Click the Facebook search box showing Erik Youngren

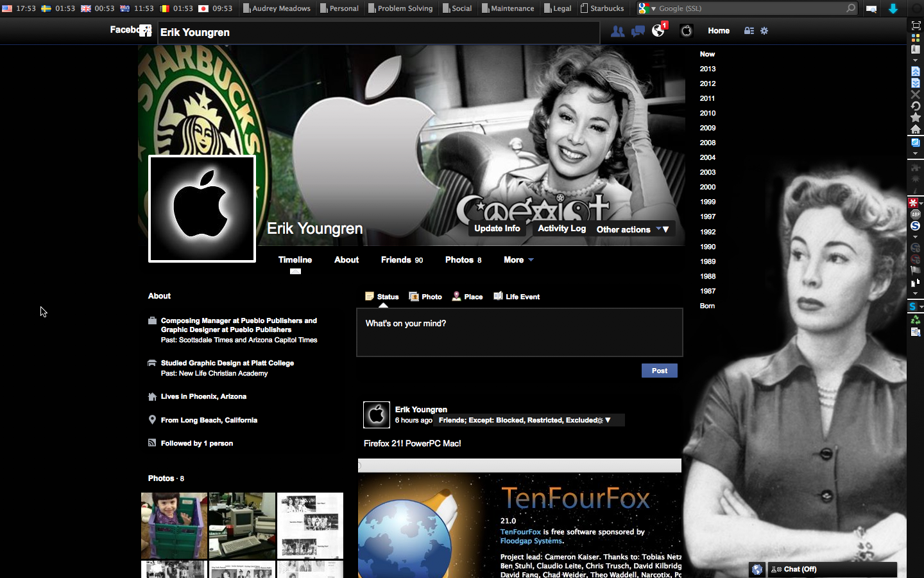click(379, 32)
